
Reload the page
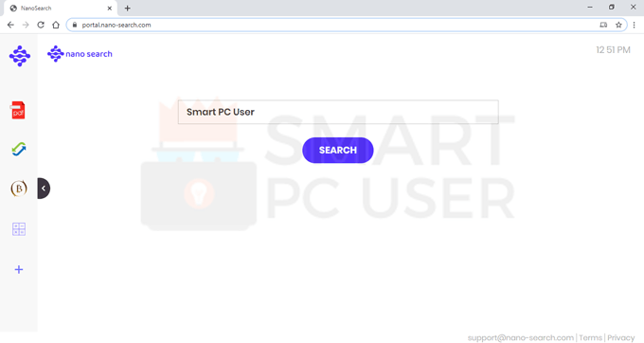coord(41,25)
